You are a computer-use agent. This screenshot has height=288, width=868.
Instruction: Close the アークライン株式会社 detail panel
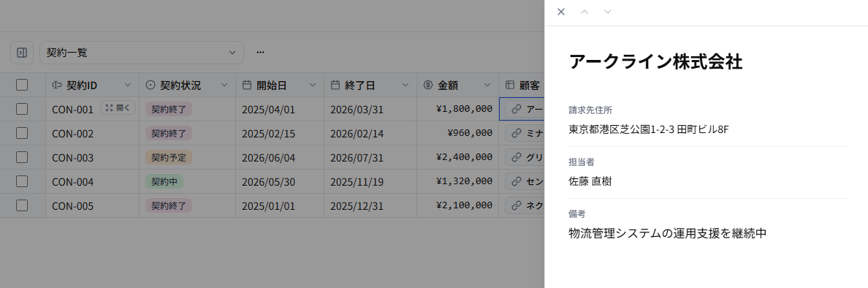click(x=561, y=12)
